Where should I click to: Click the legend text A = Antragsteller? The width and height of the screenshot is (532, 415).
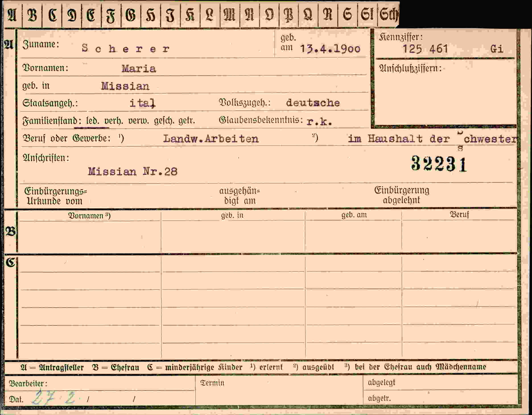[x=52, y=367]
